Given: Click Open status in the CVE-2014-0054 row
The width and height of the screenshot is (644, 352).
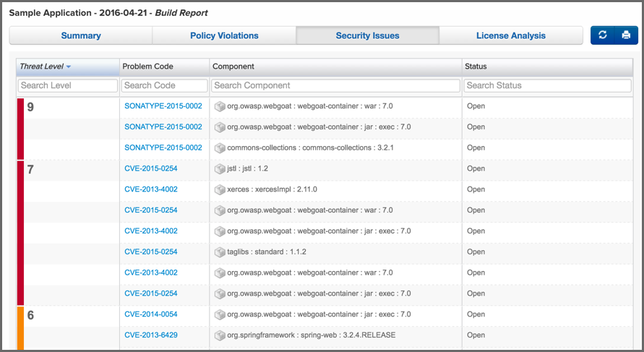Looking at the screenshot, I should tap(476, 314).
